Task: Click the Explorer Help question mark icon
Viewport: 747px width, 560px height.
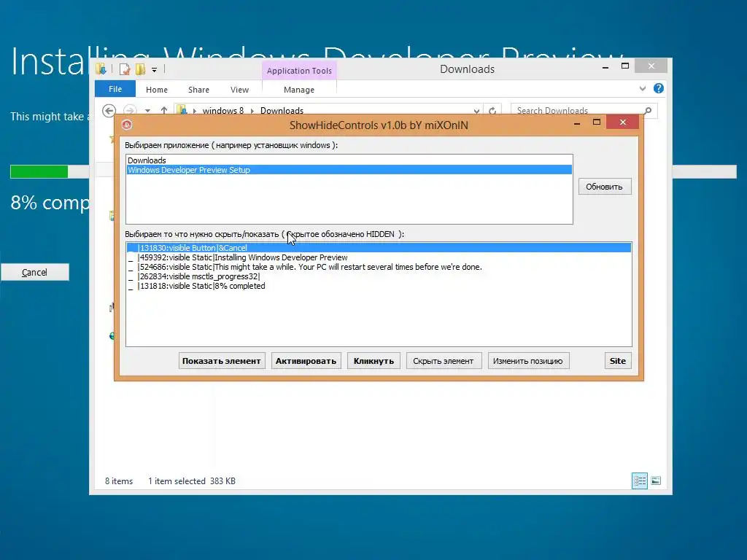Action: point(659,88)
